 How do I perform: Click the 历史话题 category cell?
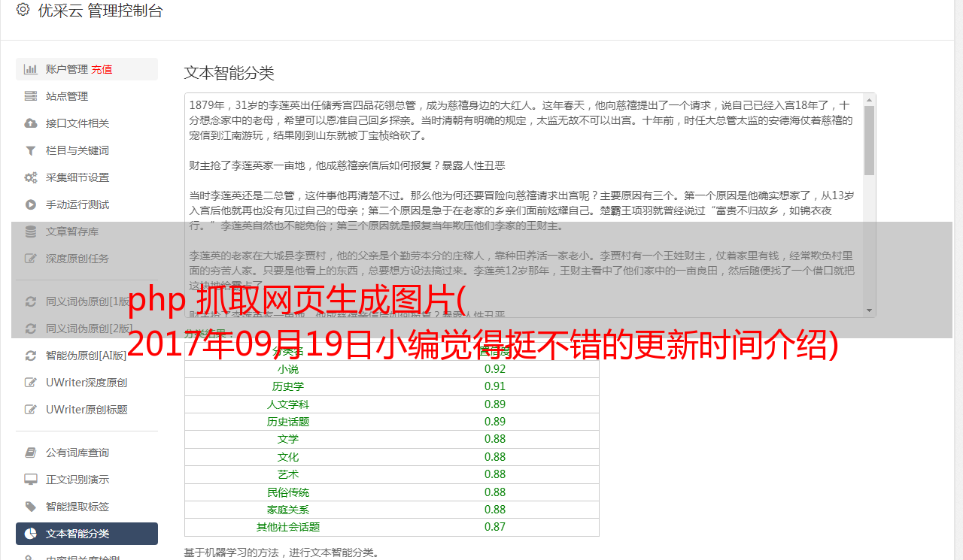288,422
